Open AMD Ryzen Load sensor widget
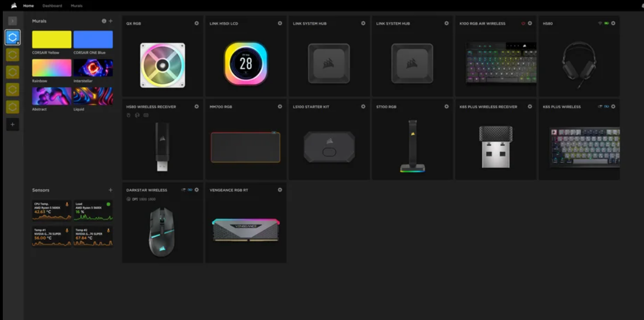The height and width of the screenshot is (320, 644). click(x=93, y=211)
